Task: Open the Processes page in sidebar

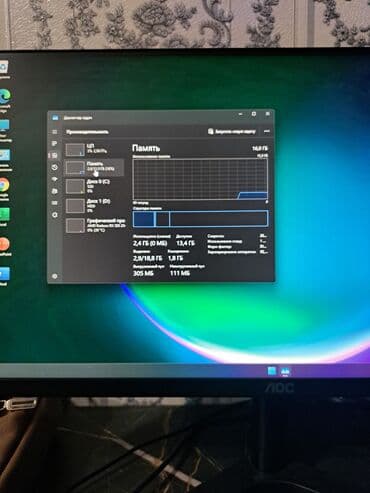Action: coord(55,144)
